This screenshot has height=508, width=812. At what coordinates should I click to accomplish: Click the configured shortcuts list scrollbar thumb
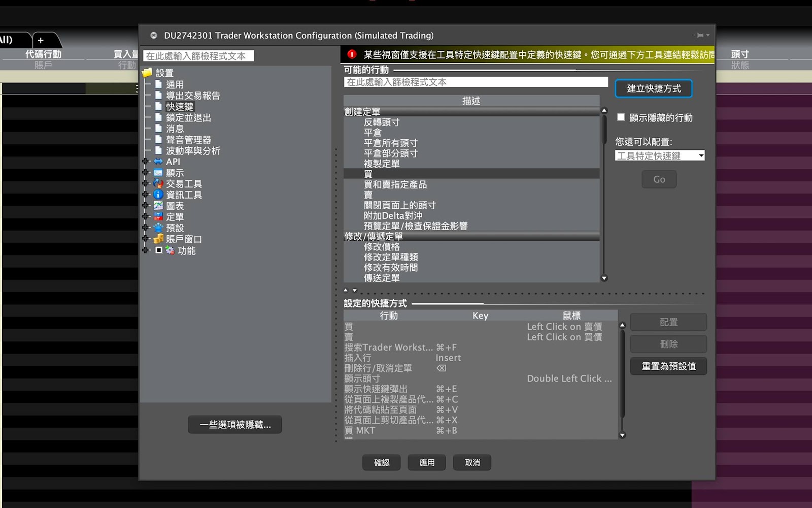point(623,373)
